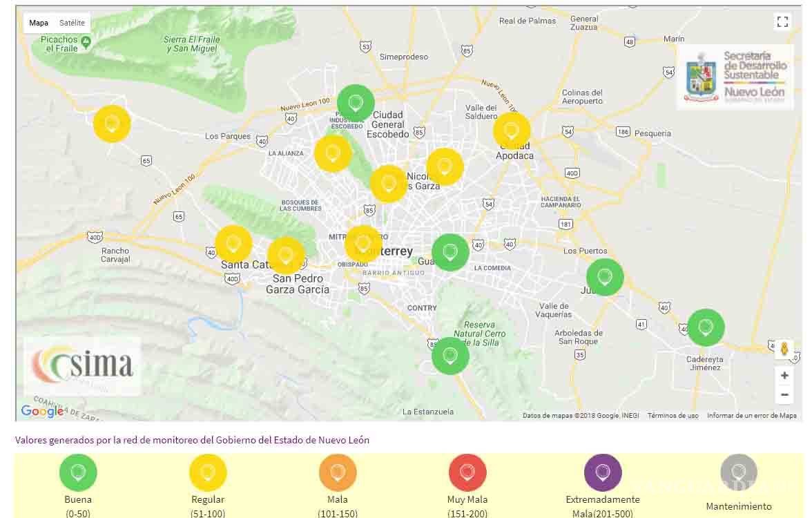The height and width of the screenshot is (518, 812).
Task: Toggle fullscreen map mode
Action: click(783, 21)
